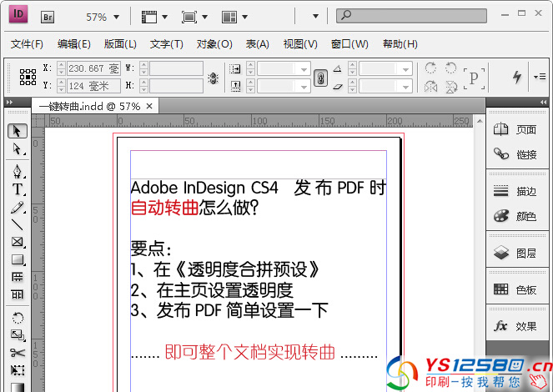Pick a point on the reference point locator
This screenshot has width=553, height=392.
click(28, 78)
